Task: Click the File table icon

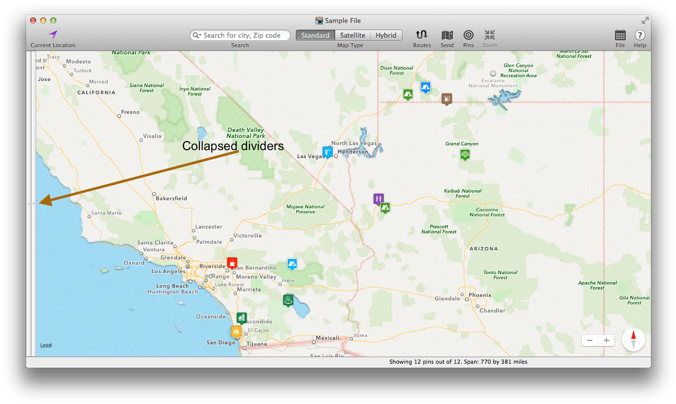Action: [x=620, y=35]
